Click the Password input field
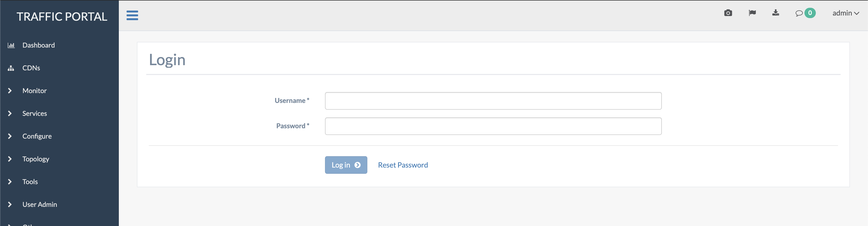The image size is (868, 226). (493, 126)
